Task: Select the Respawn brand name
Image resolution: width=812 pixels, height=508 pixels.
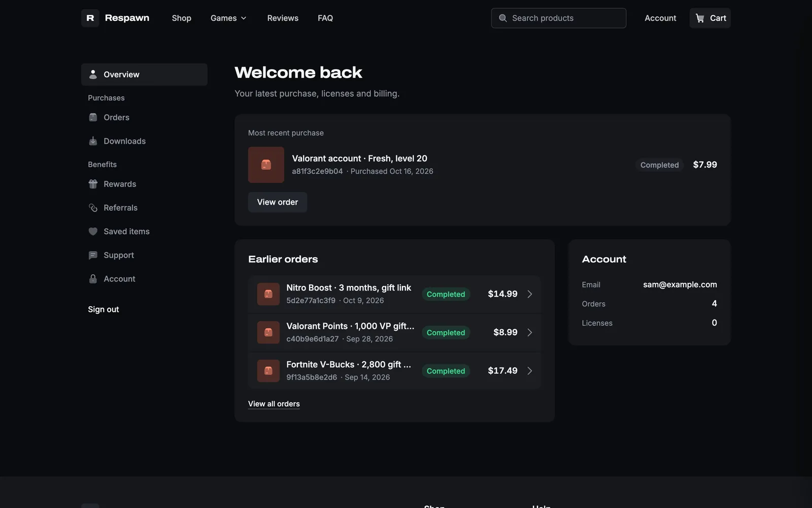Action: [x=127, y=18]
